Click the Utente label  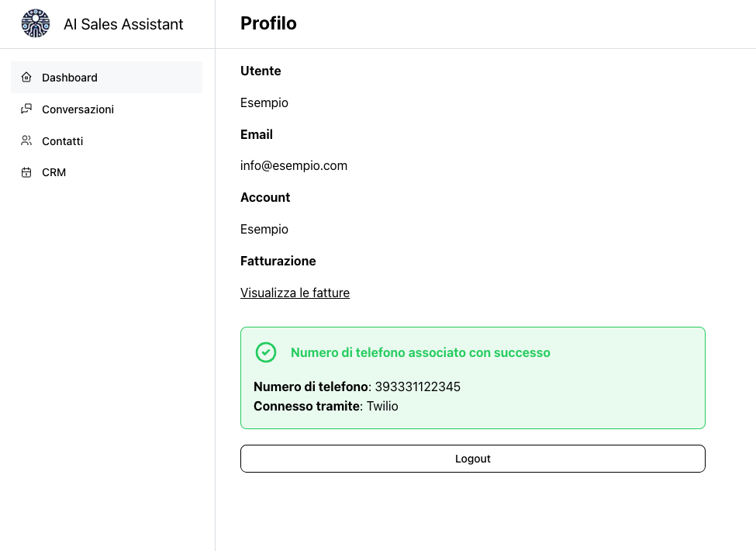point(261,71)
